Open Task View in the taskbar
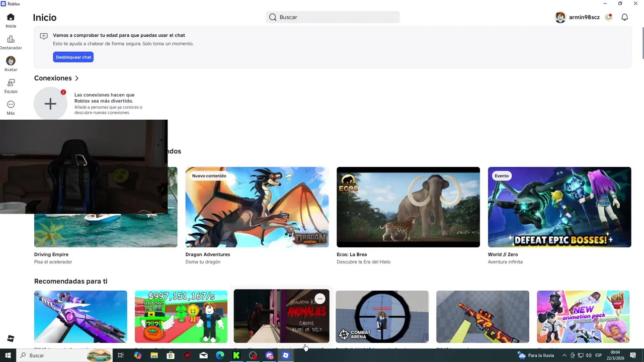 [121, 355]
